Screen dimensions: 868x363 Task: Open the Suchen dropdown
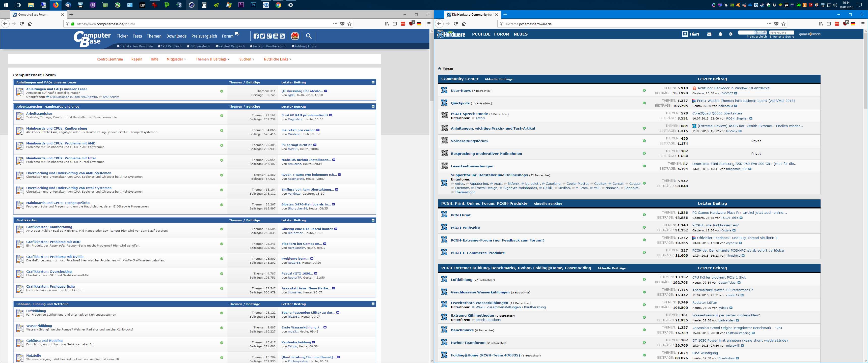coord(246,59)
